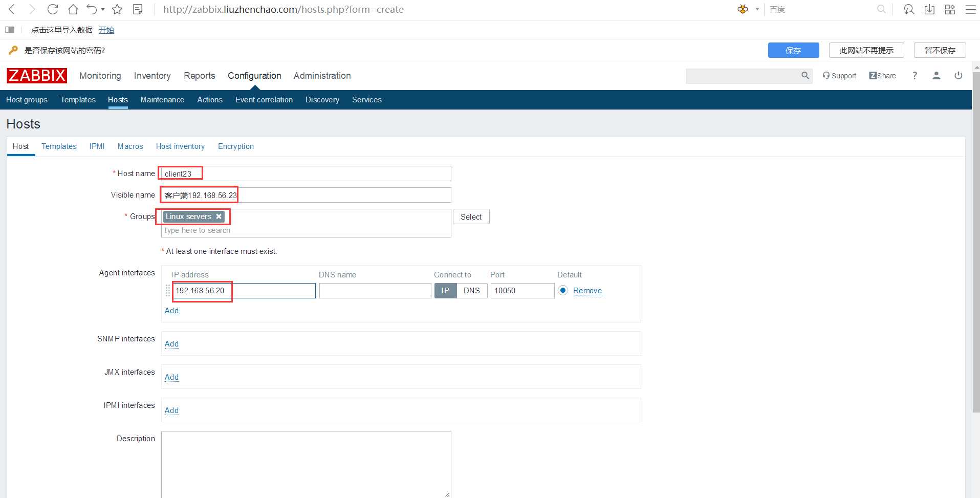
Task: Go to Maintenance submenu
Action: [162, 100]
